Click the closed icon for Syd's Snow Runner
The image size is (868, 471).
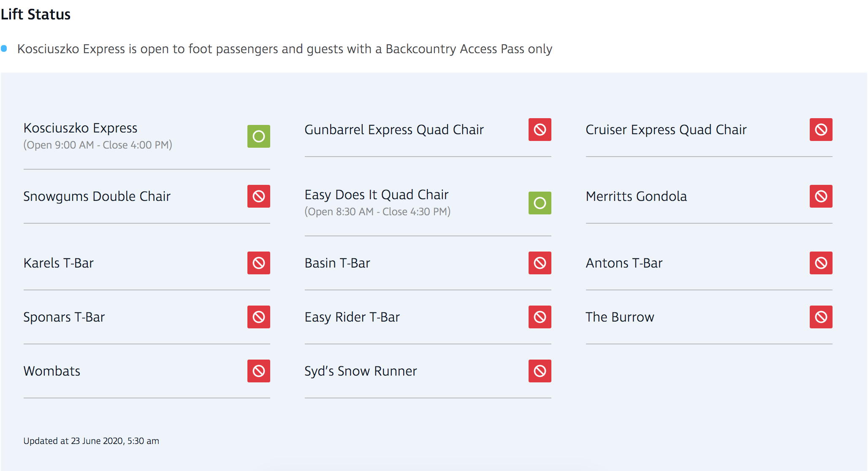coord(540,371)
